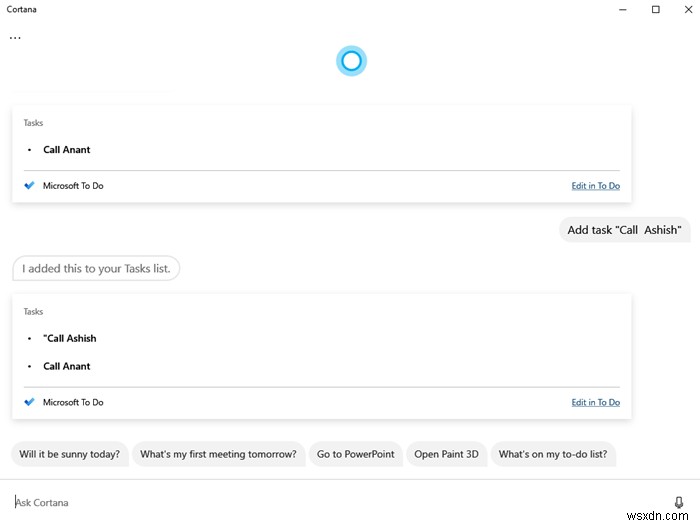The image size is (700, 526).
Task: Minimize the Cortana window
Action: pyautogui.click(x=623, y=9)
